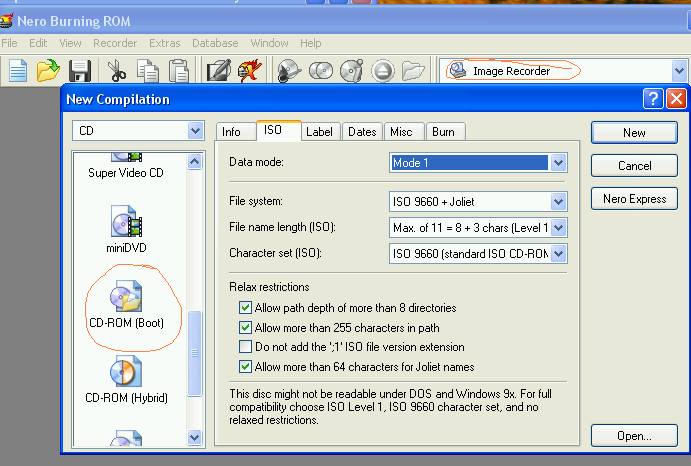Open the File menu

point(9,43)
